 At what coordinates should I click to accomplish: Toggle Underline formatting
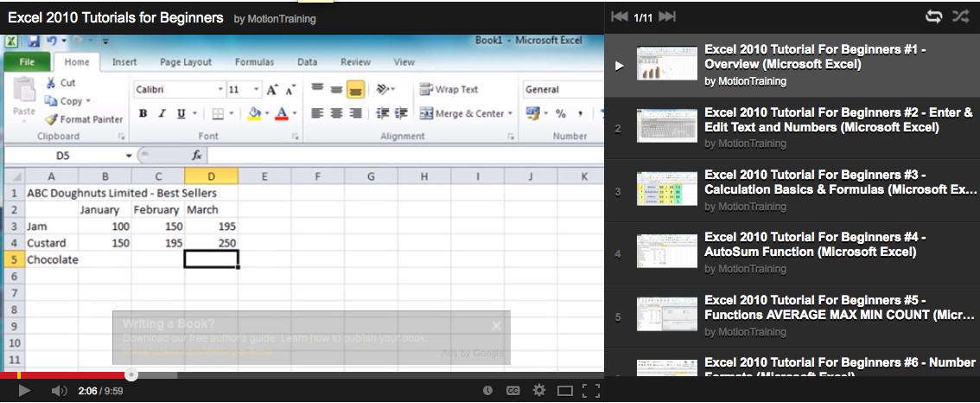click(181, 113)
